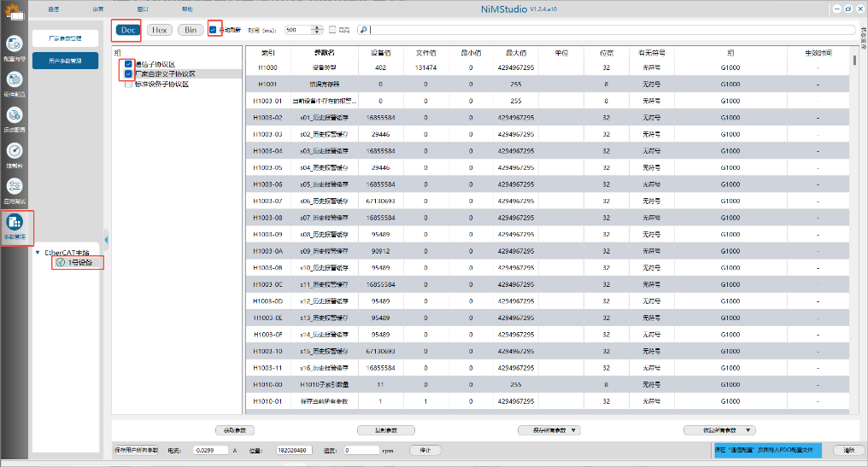868x467 pixels.
Task: Select the H1003-0A row index cell
Action: (x=268, y=251)
